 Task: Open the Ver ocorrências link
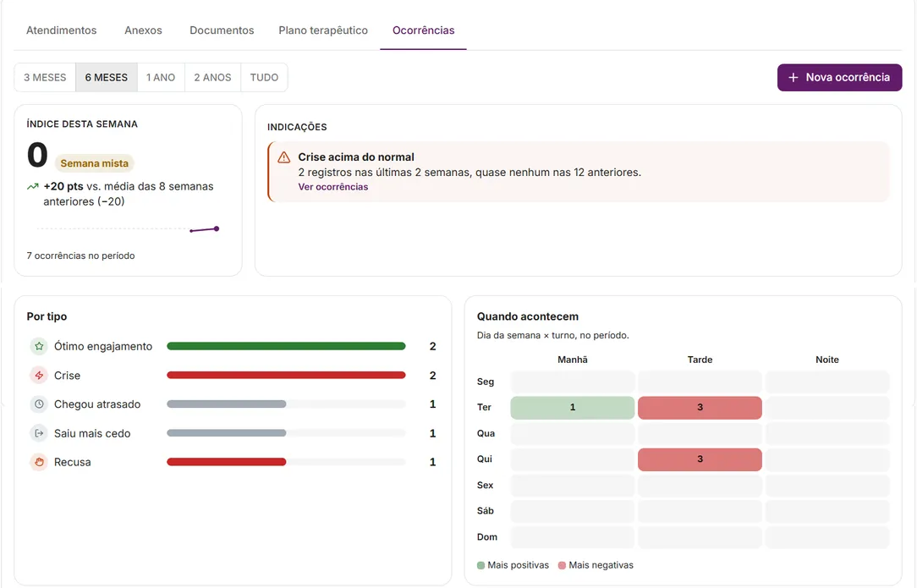333,187
